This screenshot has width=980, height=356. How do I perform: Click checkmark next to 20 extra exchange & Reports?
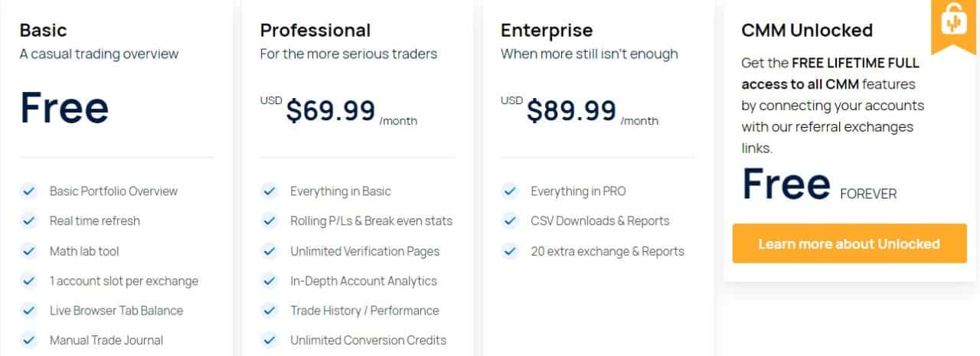pos(510,250)
